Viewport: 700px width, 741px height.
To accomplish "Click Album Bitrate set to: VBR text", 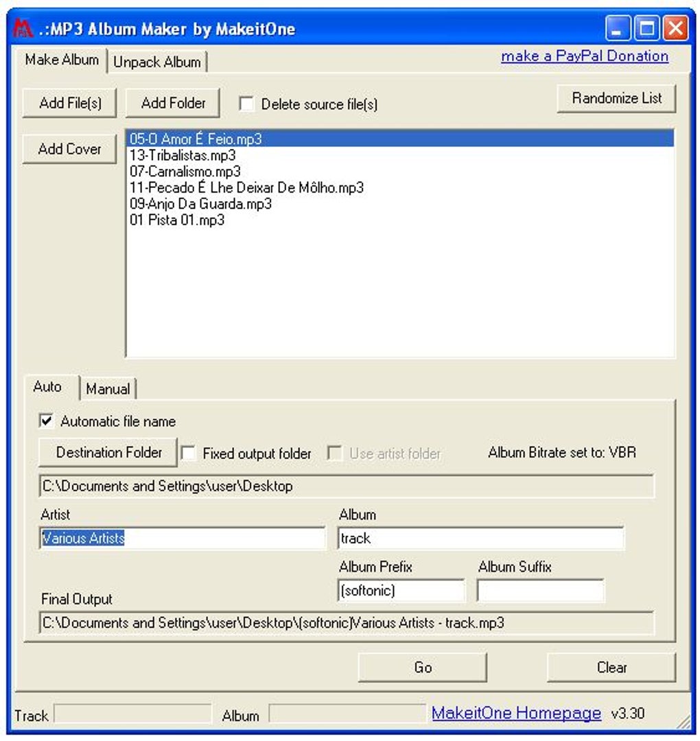I will pyautogui.click(x=562, y=452).
